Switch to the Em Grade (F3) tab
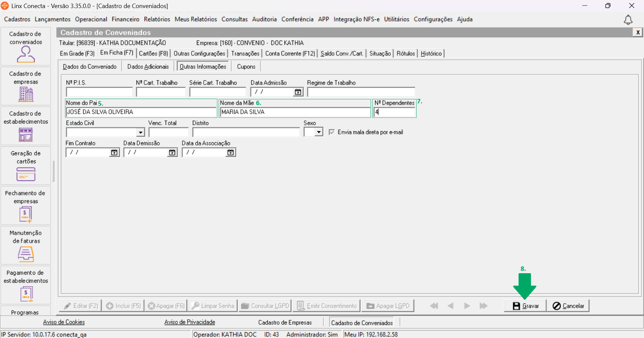The width and height of the screenshot is (644, 338). click(77, 54)
